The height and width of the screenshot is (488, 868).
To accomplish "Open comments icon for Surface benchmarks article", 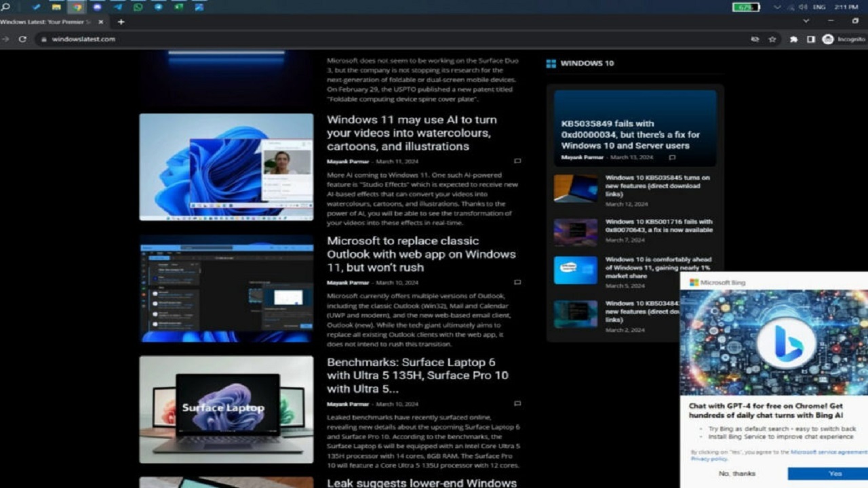I will (517, 403).
